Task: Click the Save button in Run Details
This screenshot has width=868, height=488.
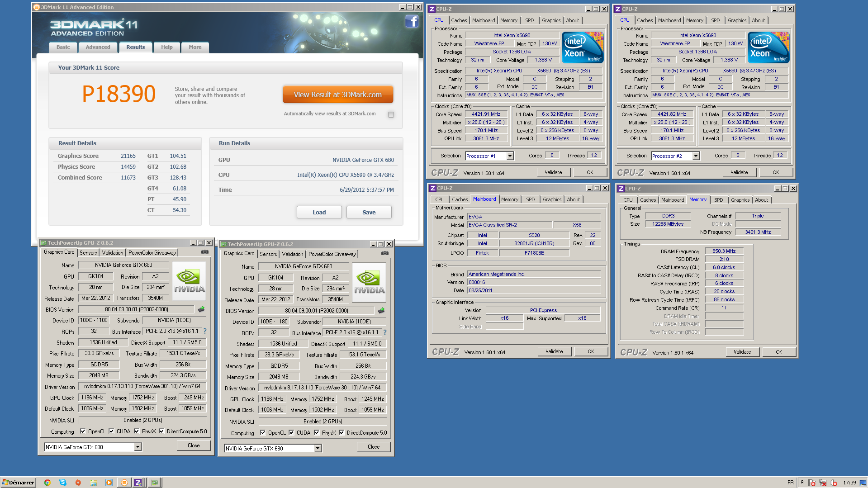Action: click(x=369, y=212)
